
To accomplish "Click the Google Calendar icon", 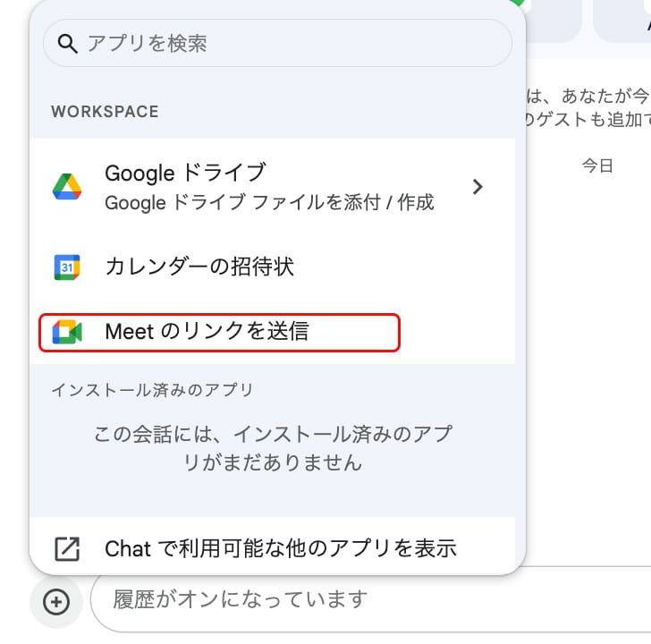I will [67, 267].
